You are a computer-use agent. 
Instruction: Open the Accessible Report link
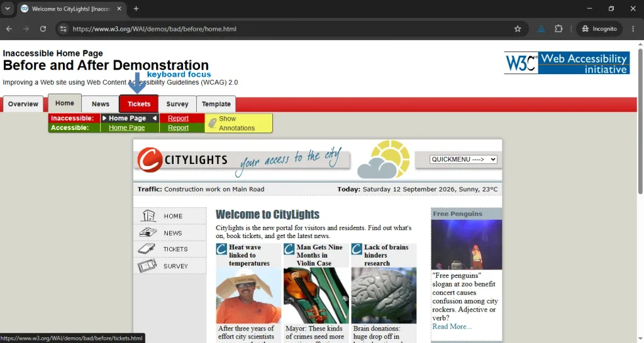(178, 128)
